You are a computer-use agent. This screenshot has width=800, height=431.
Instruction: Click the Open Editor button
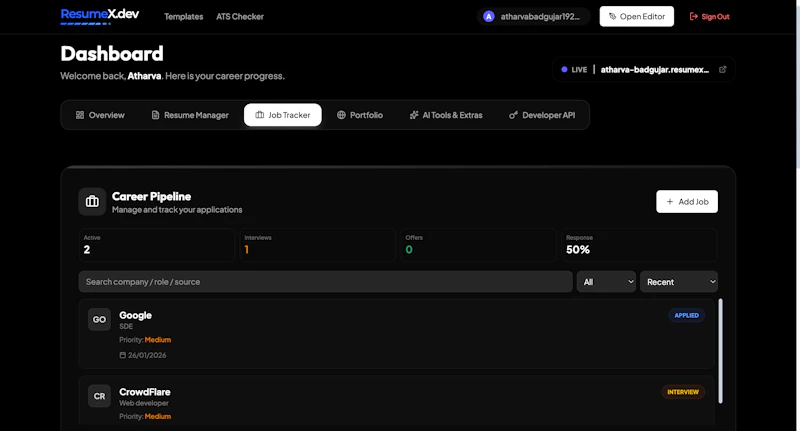coord(637,16)
